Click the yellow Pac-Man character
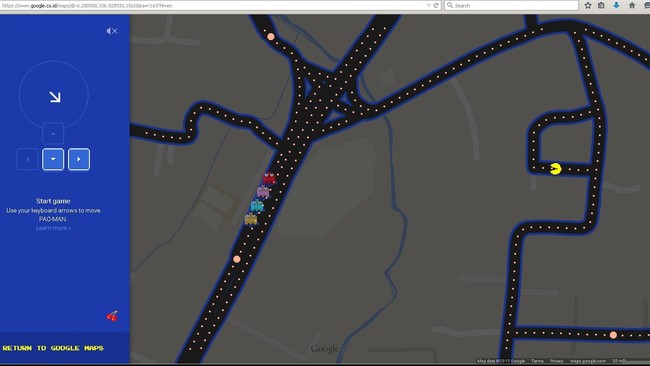Viewport: 650px width, 366px height. click(555, 169)
